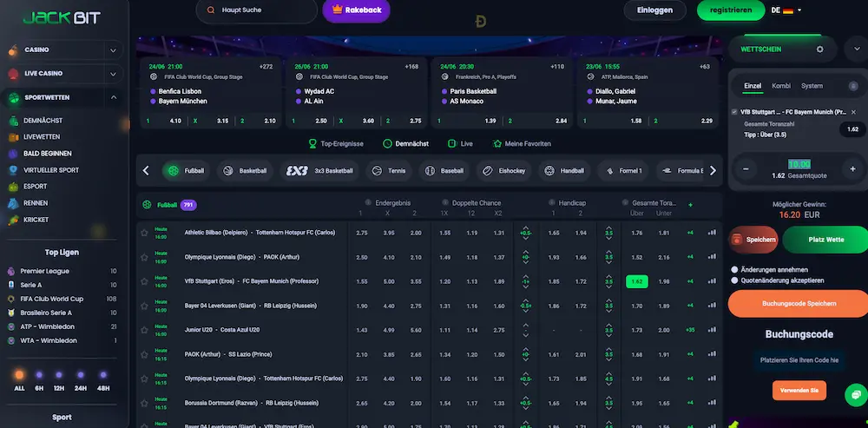Click the Rennen horse icon
This screenshot has width=868, height=428.
click(x=13, y=203)
